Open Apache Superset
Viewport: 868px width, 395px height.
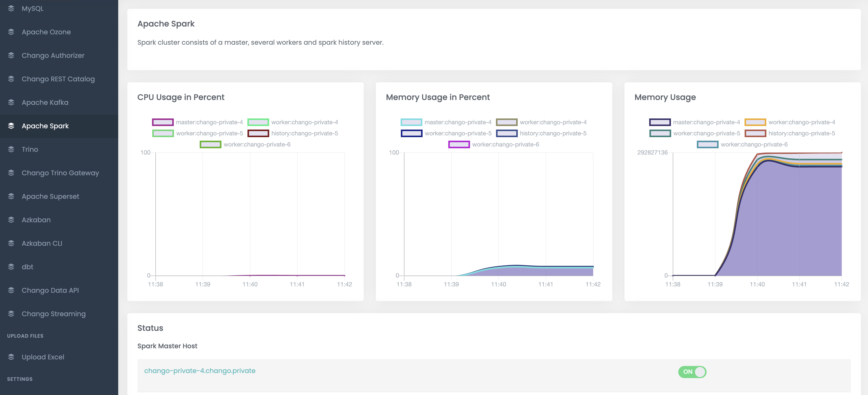click(59, 196)
